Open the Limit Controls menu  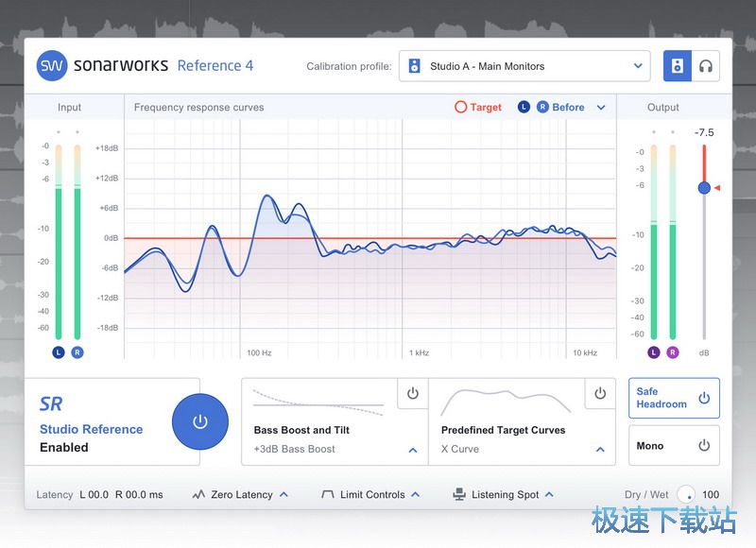coord(415,494)
